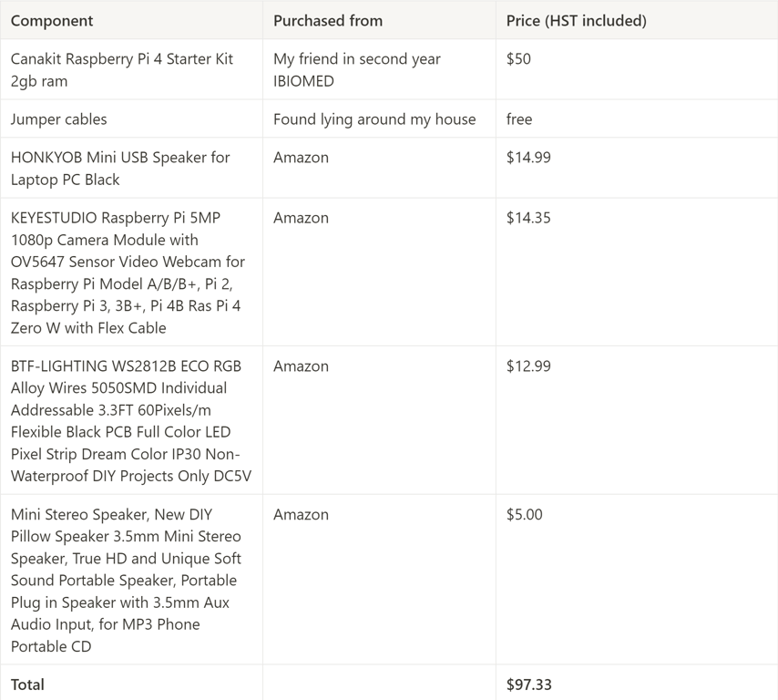Click the Price (HST included) header
Viewport: 778px width, 700px height.
(576, 20)
